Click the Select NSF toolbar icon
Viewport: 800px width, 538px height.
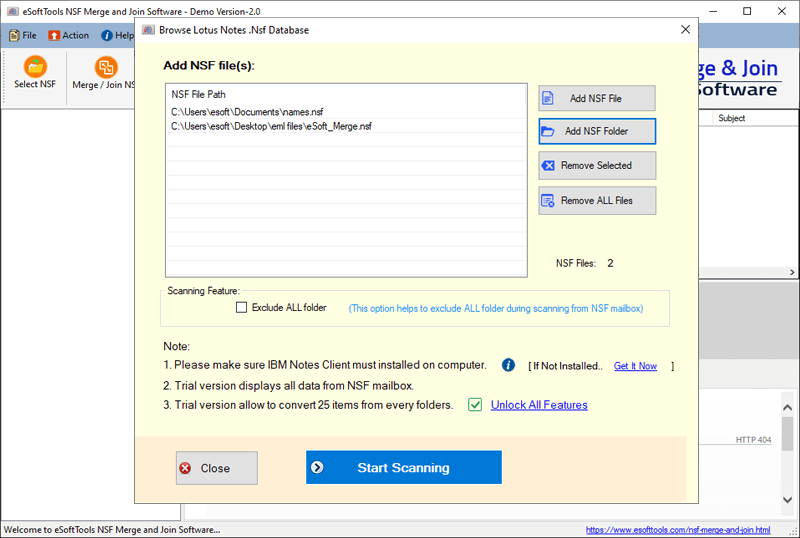(35, 67)
